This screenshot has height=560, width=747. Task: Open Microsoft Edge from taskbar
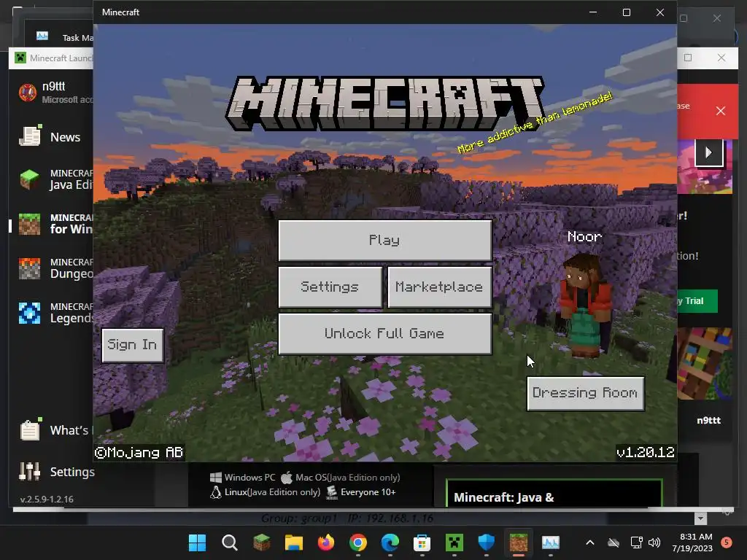390,542
